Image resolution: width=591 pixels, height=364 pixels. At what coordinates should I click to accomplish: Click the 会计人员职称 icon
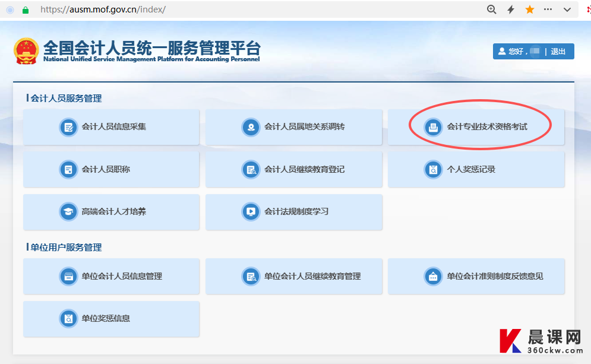tap(68, 169)
